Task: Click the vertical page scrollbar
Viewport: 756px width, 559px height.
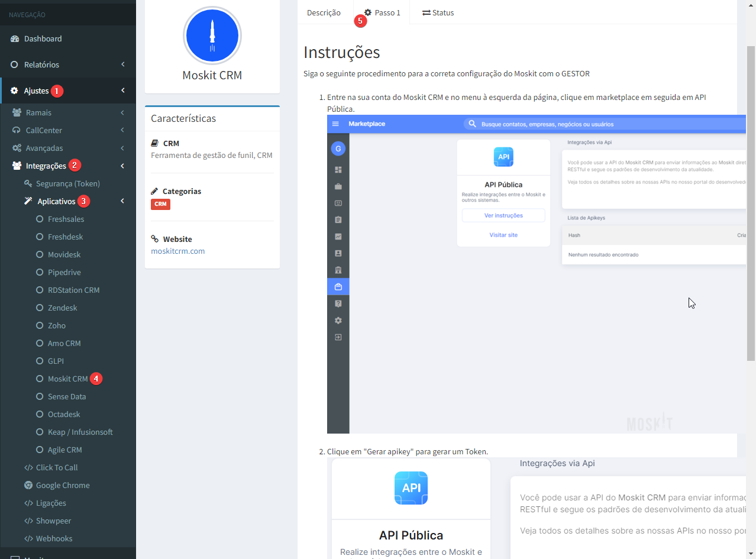Action: 751,201
